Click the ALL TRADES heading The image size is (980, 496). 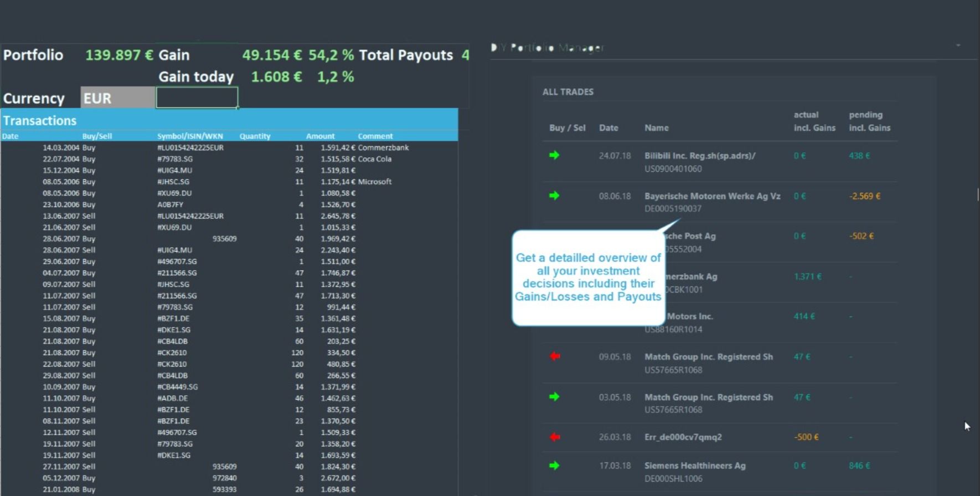[568, 92]
